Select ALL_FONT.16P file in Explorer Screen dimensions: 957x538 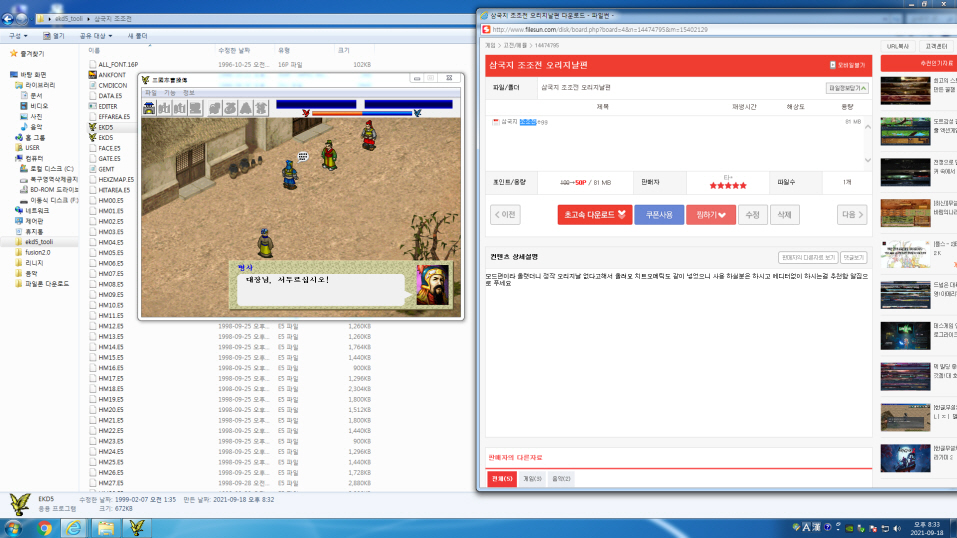[x=114, y=64]
